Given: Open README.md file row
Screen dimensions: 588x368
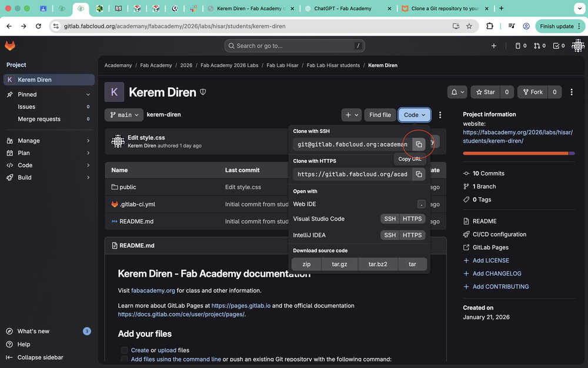Looking at the screenshot, I should (136, 221).
